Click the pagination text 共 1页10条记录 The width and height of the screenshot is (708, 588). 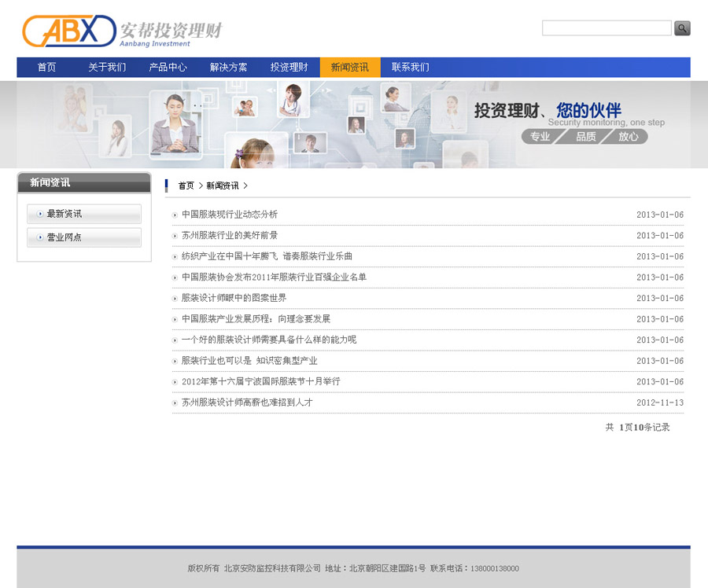tap(637, 427)
